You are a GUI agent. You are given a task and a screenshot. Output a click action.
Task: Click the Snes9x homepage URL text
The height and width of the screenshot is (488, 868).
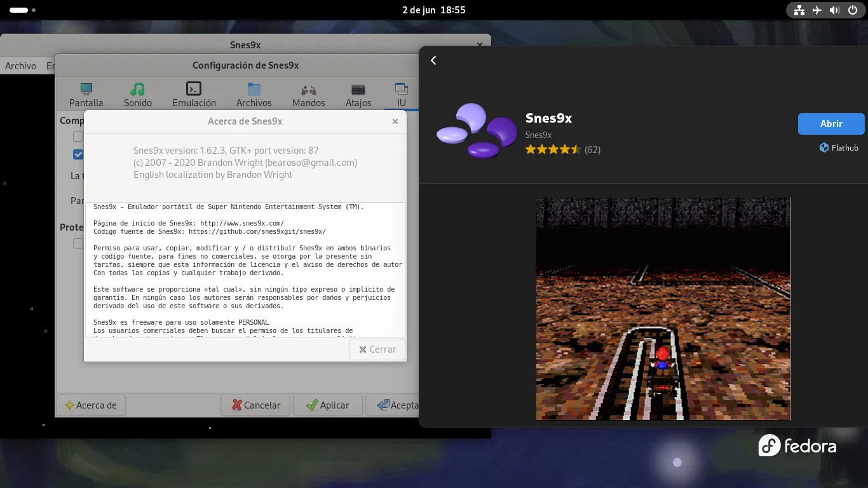click(242, 224)
